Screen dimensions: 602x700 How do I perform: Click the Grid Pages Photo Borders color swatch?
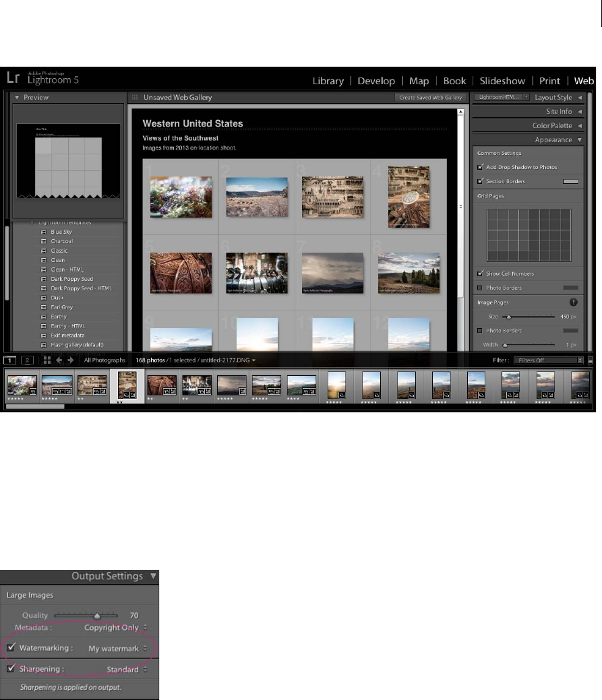(x=570, y=288)
